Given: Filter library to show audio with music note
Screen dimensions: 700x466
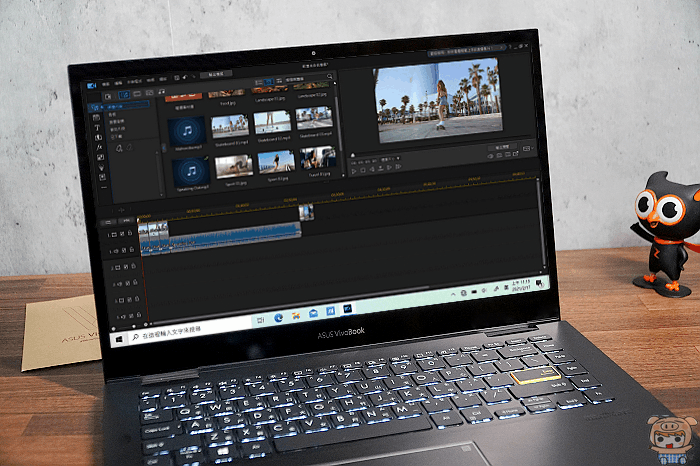Looking at the screenshot, I should click(x=162, y=92).
